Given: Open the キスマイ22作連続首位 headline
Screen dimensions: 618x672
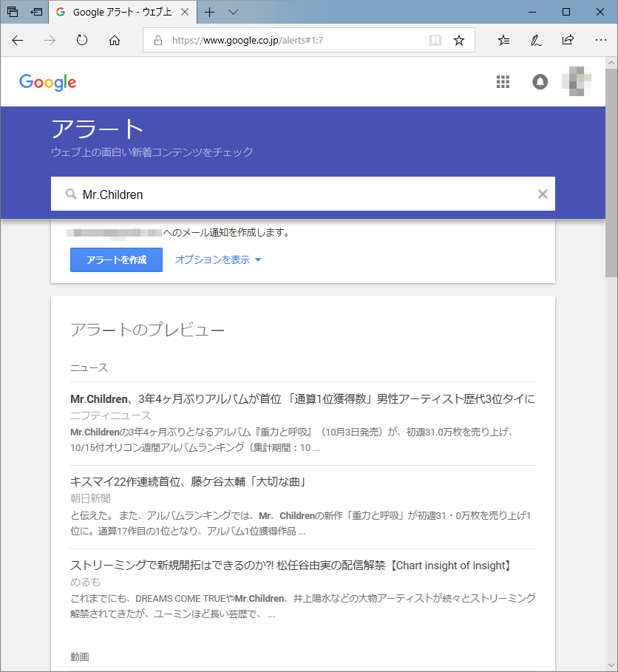Looking at the screenshot, I should click(x=189, y=482).
